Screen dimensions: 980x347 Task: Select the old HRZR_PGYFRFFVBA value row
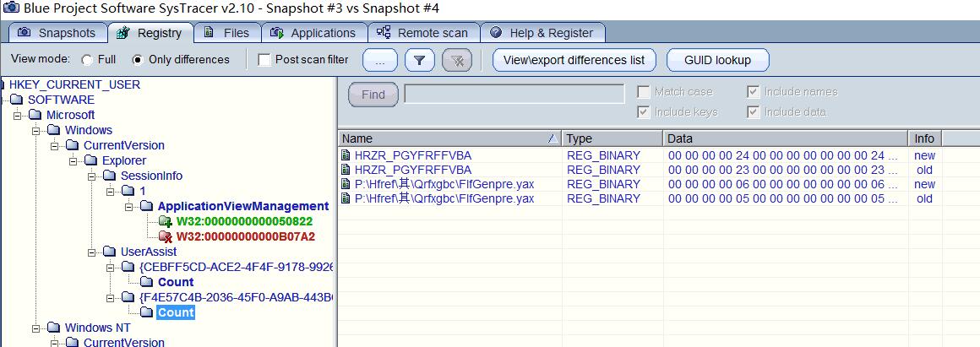(x=640, y=170)
